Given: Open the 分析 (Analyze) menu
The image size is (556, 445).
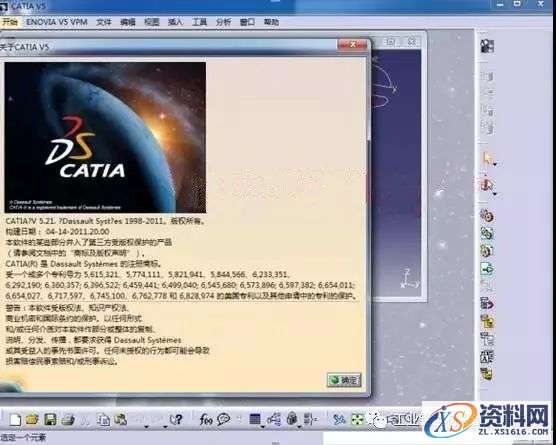Looking at the screenshot, I should click(223, 22).
